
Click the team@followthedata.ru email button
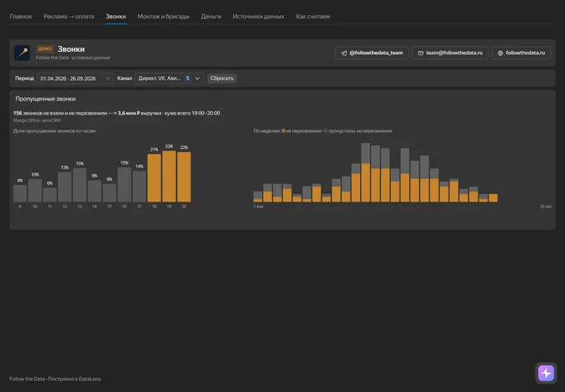(x=450, y=53)
